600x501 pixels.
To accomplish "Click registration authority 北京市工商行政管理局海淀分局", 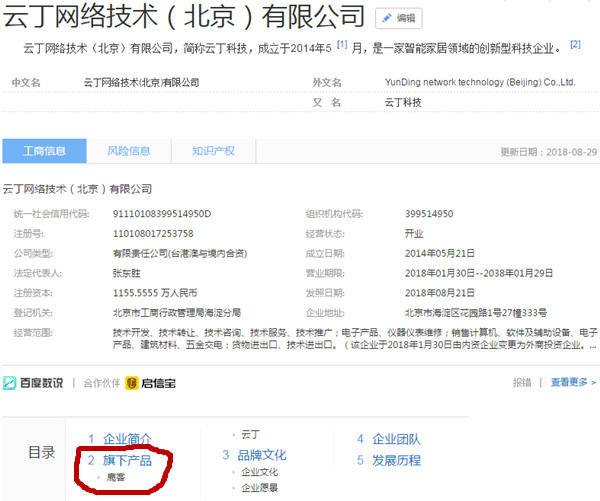I will pos(177,313).
